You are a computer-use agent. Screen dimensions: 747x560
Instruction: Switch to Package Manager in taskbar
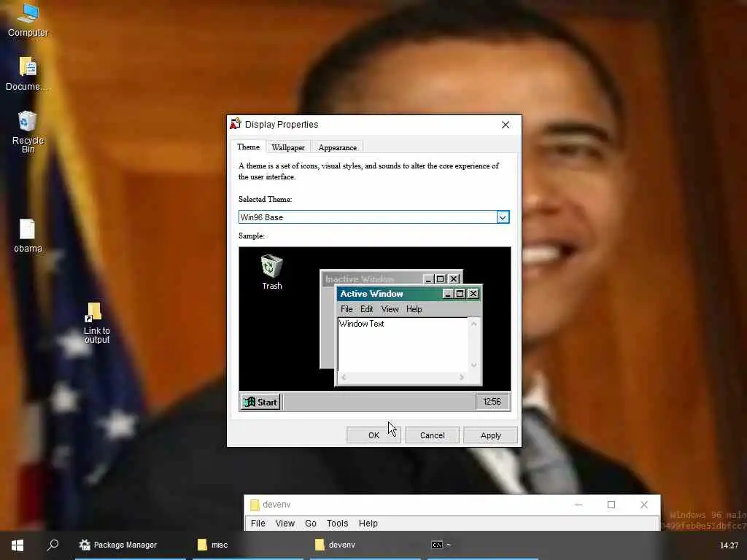click(x=130, y=545)
